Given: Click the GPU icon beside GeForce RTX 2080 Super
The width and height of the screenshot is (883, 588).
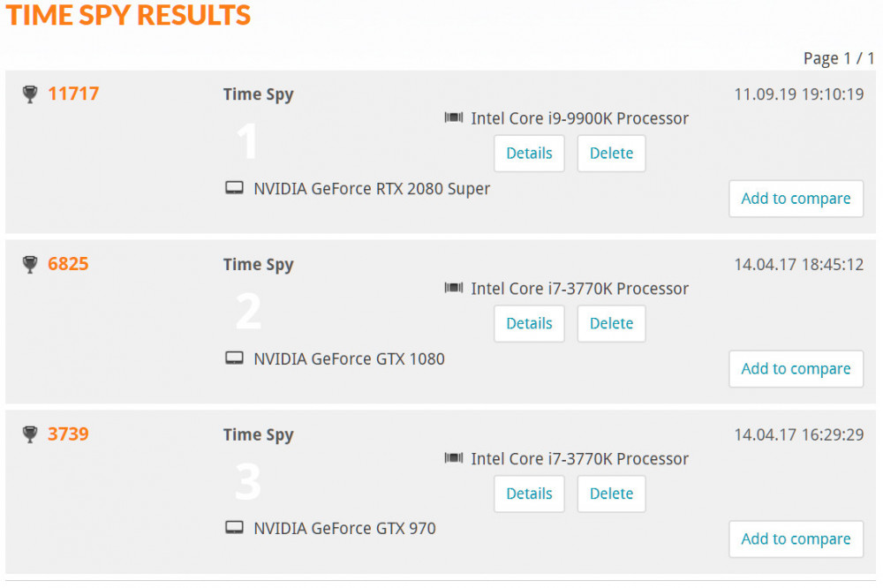Looking at the screenshot, I should tap(234, 187).
